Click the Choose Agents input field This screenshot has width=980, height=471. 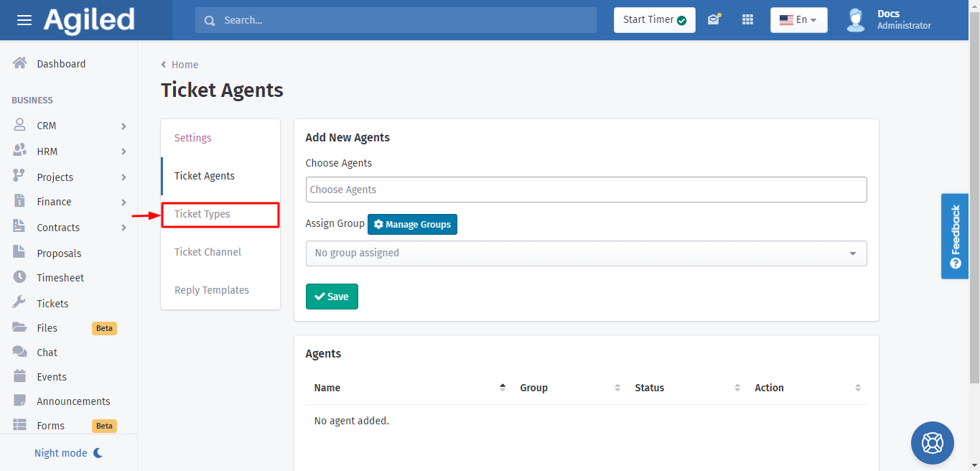[x=586, y=190]
